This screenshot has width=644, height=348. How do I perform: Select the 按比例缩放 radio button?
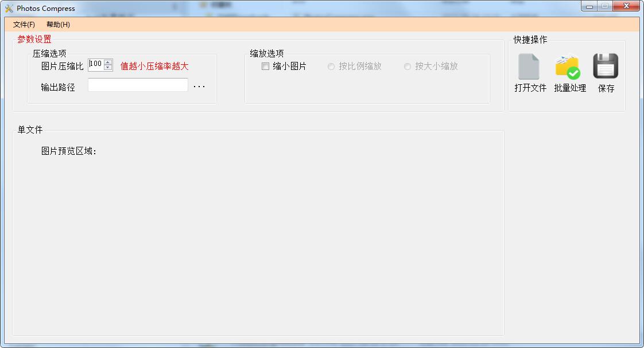click(x=331, y=67)
